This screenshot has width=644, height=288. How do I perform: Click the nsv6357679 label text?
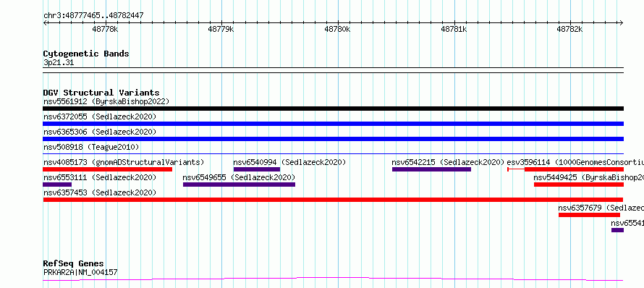coord(601,208)
